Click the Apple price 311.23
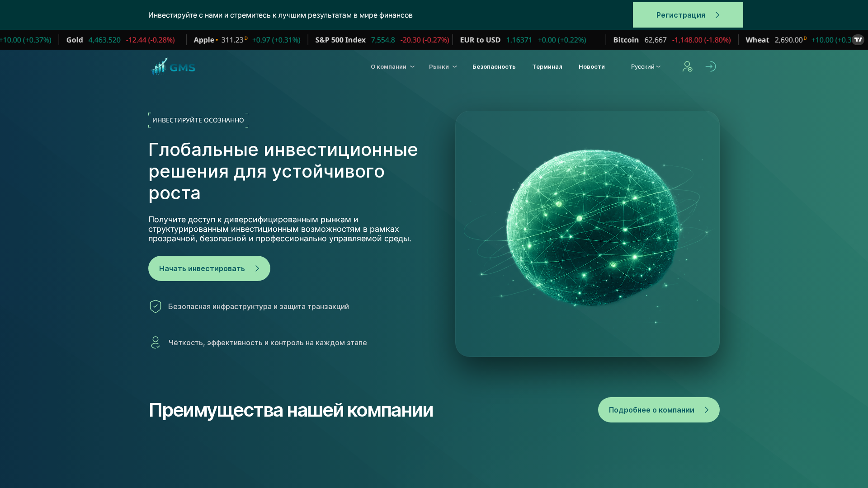The height and width of the screenshot is (488, 868). pyautogui.click(x=232, y=40)
